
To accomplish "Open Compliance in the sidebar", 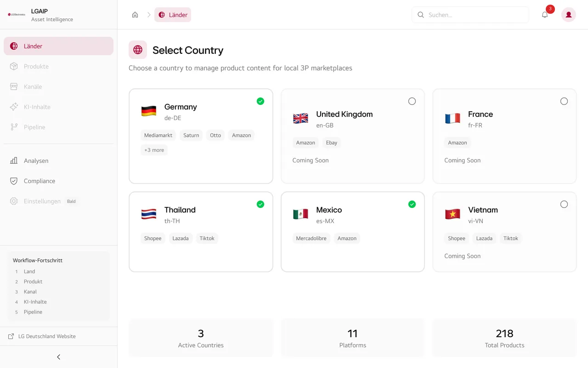I will (58, 181).
